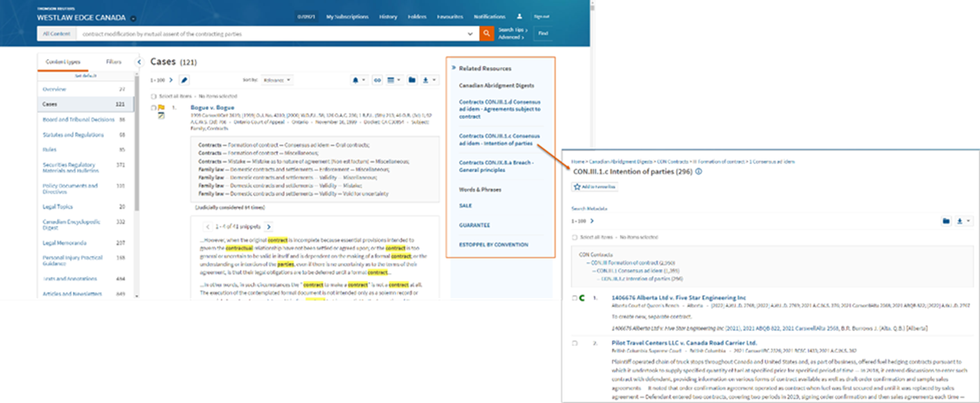Click the star Add to Favourites button
This screenshot has height=403, width=980.
tap(595, 187)
